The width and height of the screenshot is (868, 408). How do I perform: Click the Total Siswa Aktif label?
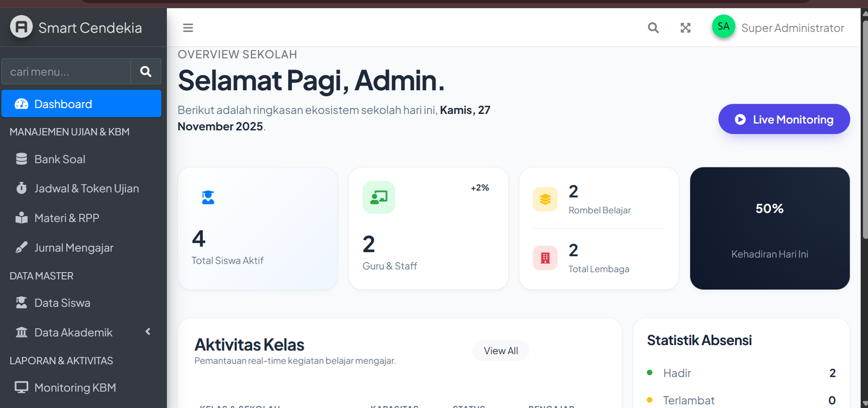point(227,260)
